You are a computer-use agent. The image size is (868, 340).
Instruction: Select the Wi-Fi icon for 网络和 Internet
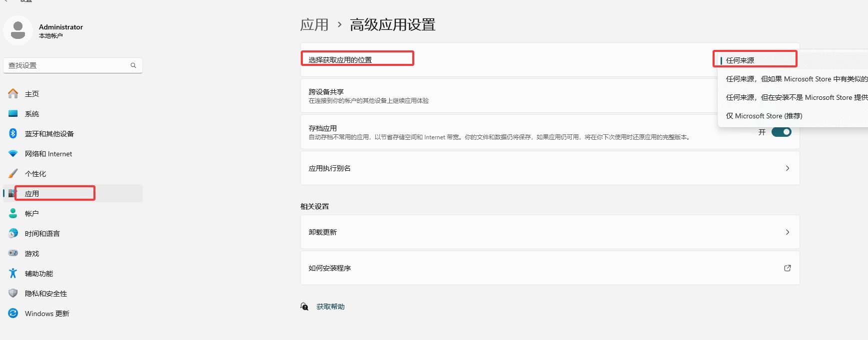tap(13, 154)
